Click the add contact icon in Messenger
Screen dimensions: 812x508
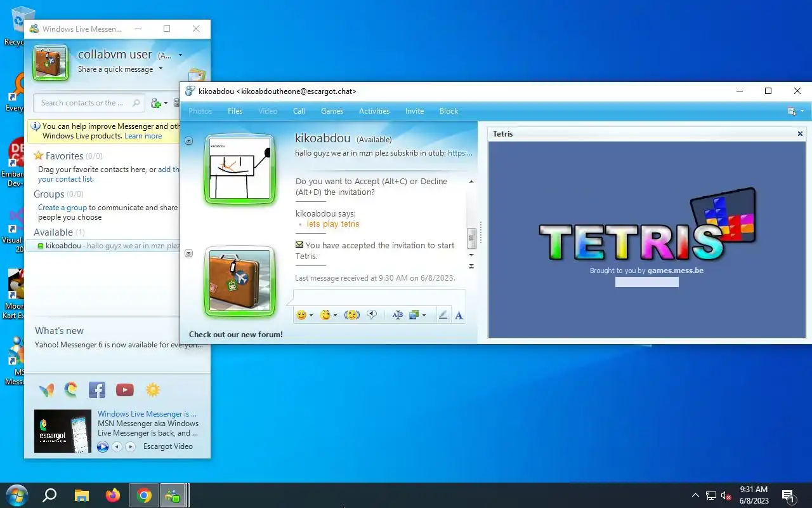[156, 103]
